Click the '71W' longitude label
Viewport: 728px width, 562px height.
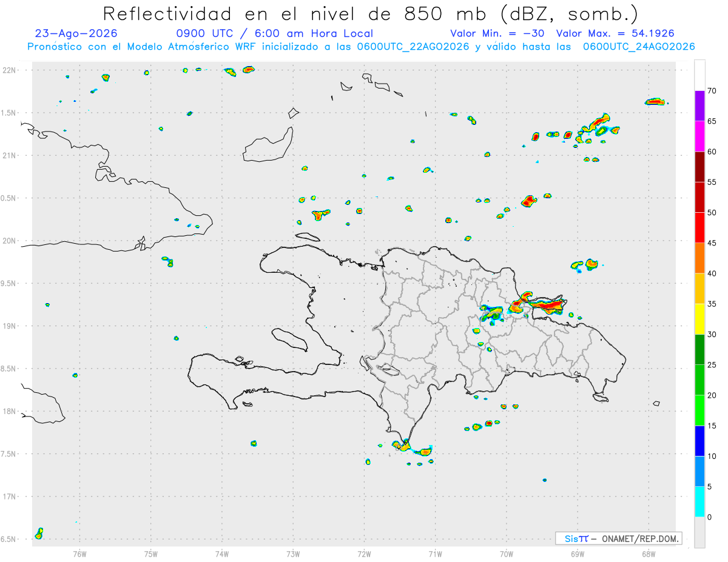435,554
